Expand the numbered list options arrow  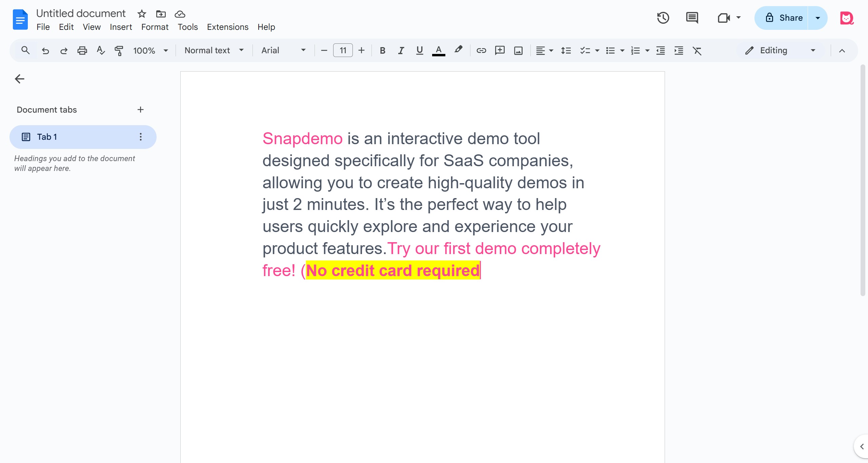[647, 51]
